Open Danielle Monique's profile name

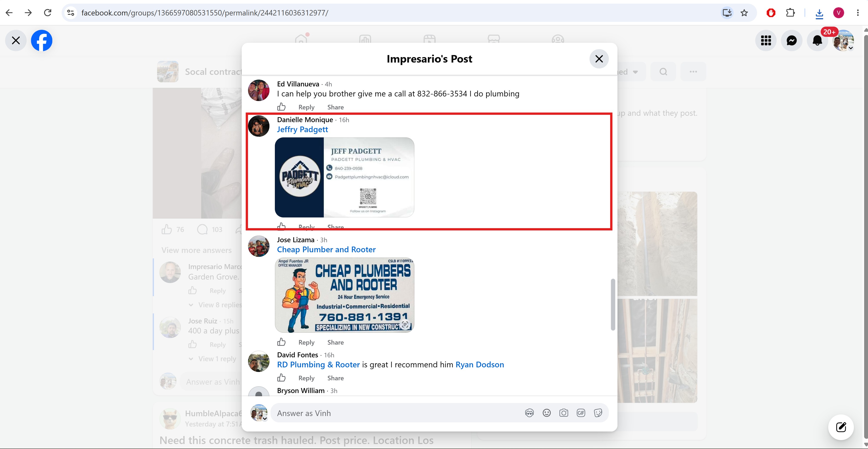(x=305, y=120)
